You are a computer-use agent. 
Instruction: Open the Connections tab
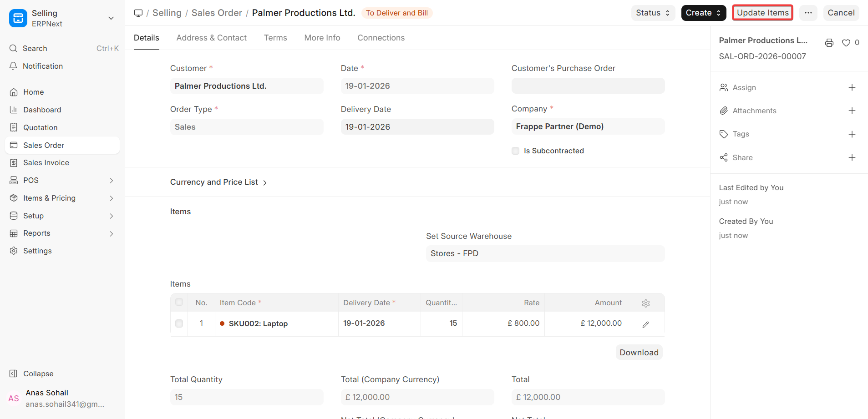[x=381, y=38]
